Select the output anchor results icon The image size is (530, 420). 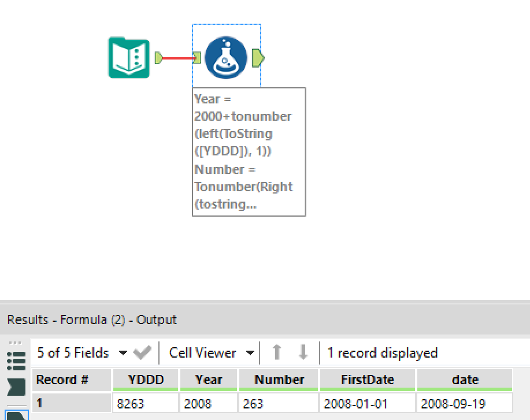pyautogui.click(x=16, y=415)
